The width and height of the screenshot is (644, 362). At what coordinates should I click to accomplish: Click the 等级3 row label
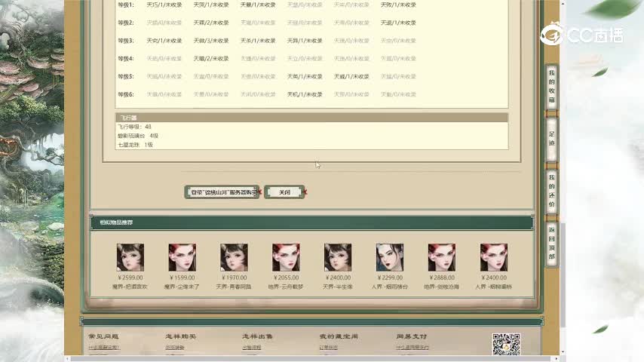[x=126, y=41]
